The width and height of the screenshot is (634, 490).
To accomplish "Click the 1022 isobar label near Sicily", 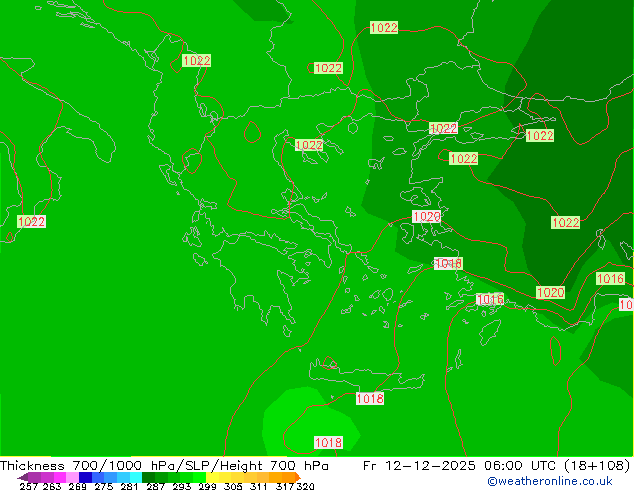I will click(x=32, y=222).
